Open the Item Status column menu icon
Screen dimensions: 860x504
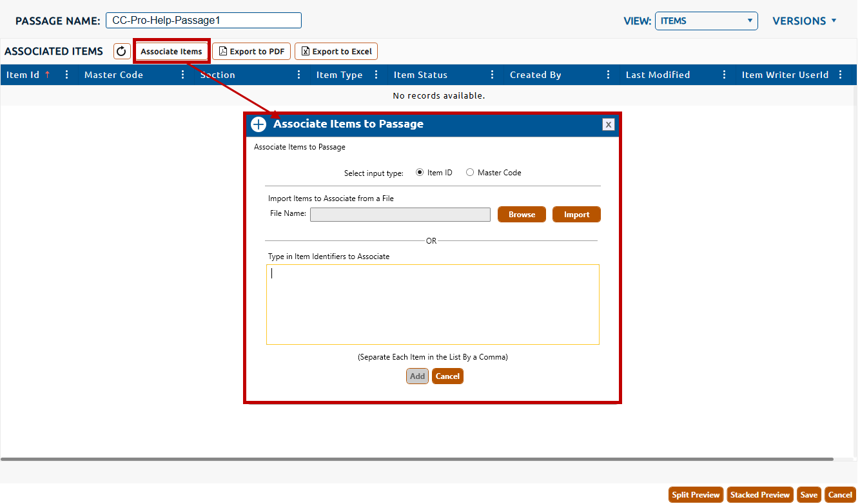tap(492, 75)
